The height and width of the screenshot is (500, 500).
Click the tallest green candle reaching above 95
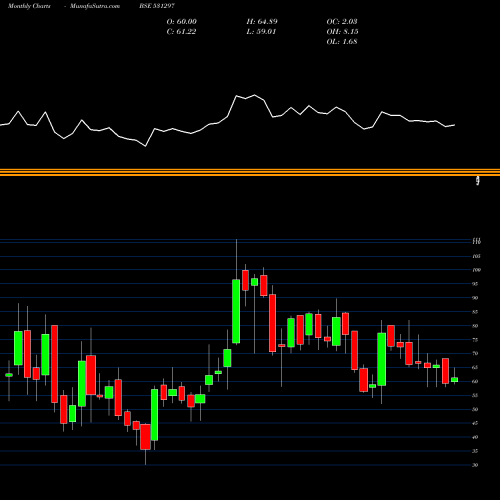tap(236, 311)
